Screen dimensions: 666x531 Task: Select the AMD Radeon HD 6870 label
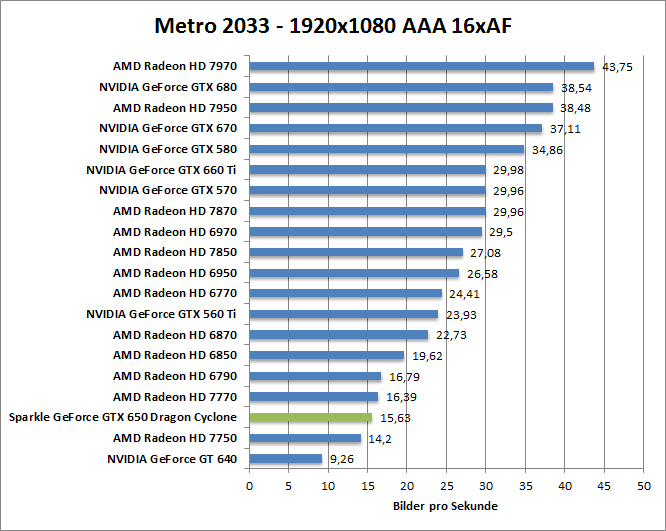175,335
